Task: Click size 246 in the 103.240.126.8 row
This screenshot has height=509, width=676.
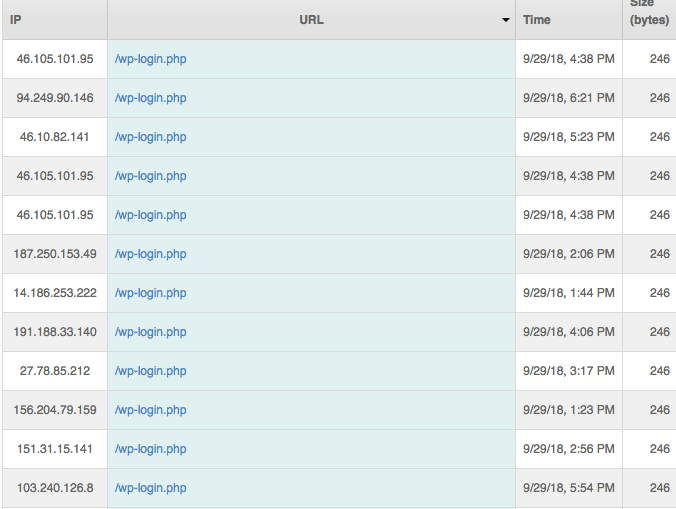Action: tap(660, 488)
